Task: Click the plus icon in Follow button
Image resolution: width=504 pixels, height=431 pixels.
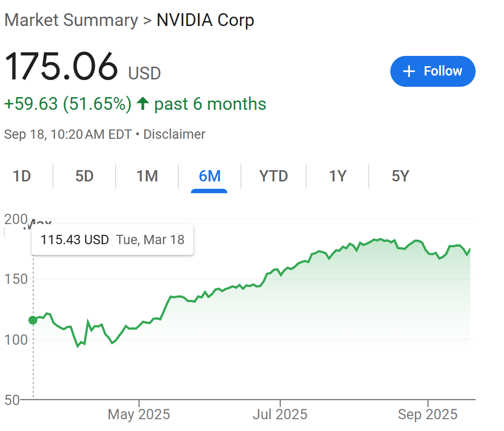Action: [x=409, y=71]
